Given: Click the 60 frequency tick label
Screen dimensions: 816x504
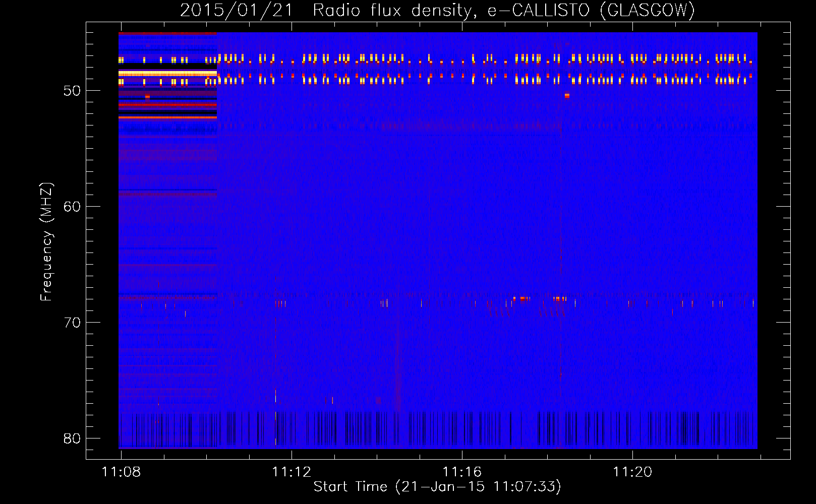Looking at the screenshot, I should [x=72, y=207].
